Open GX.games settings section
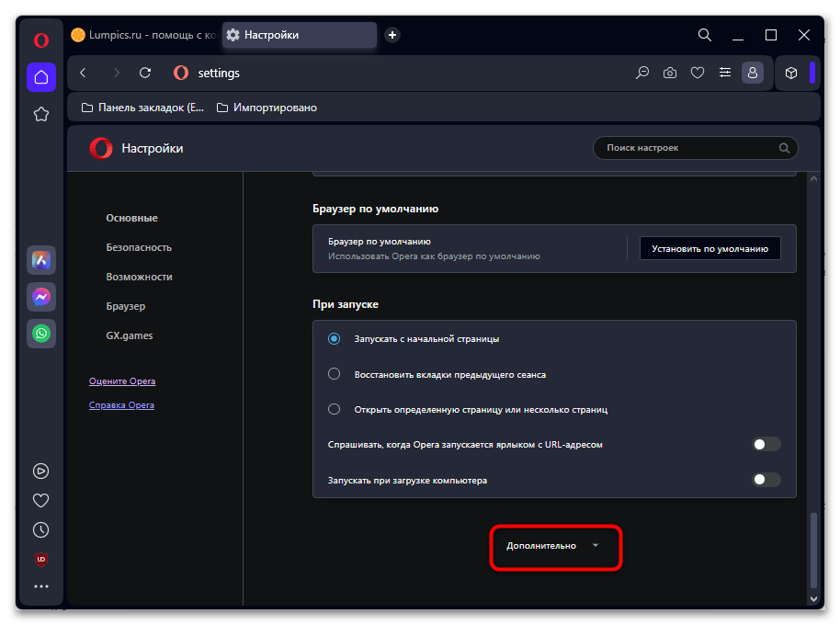Viewport: 840px width, 625px height. (129, 335)
